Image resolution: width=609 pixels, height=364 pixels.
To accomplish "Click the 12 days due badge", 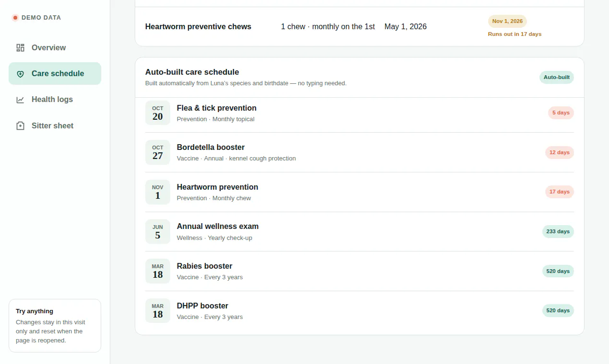I will 559,152.
